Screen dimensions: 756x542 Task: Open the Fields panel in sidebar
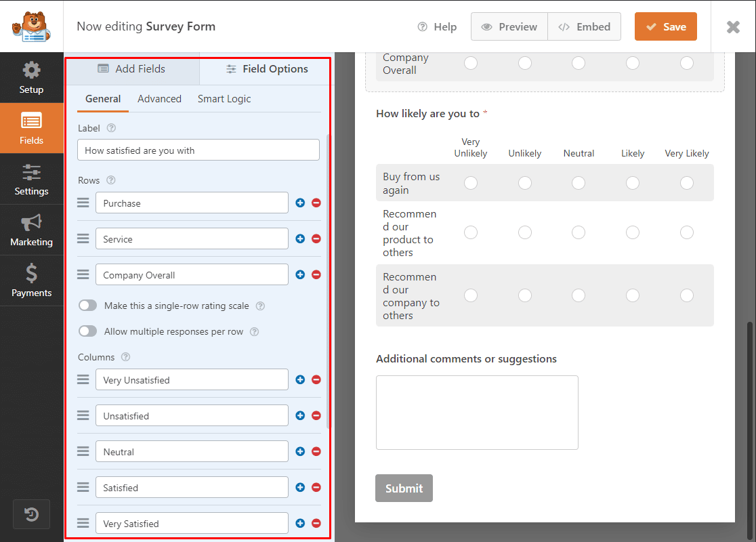pyautogui.click(x=31, y=128)
